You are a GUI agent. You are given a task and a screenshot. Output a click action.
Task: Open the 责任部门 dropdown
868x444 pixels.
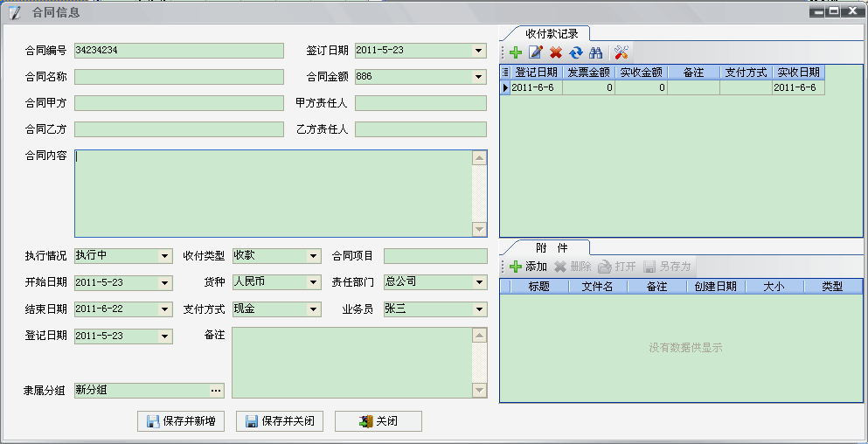tap(479, 282)
